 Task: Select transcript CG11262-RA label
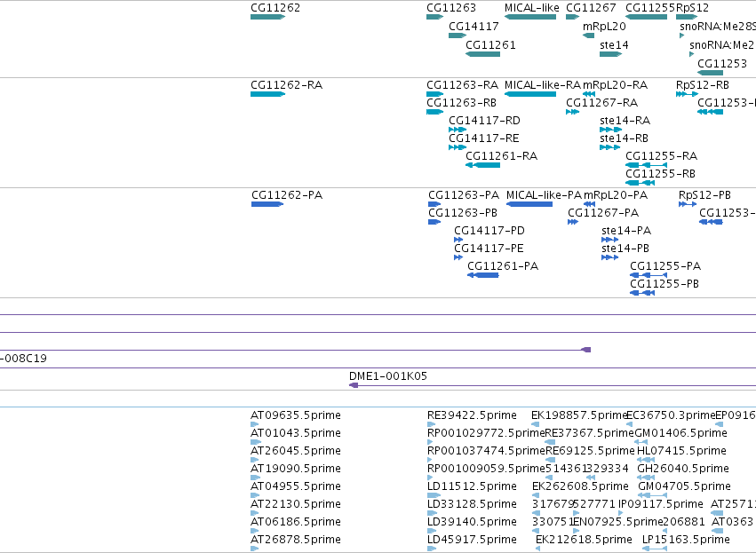tap(286, 85)
